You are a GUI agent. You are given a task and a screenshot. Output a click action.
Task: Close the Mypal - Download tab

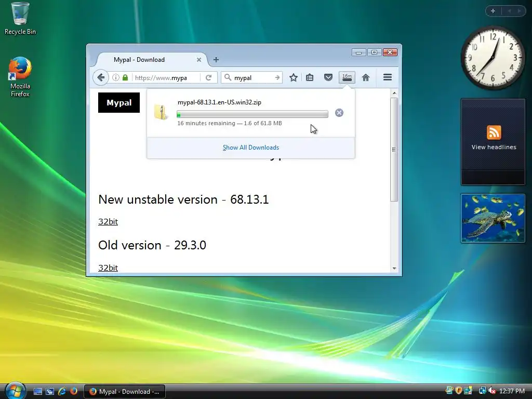[x=199, y=60]
